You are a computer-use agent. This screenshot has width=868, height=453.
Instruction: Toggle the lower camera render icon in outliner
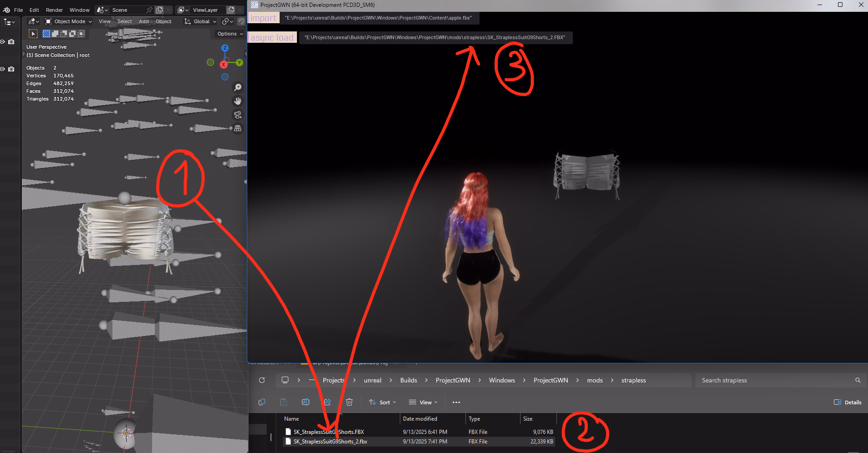pyautogui.click(x=11, y=69)
